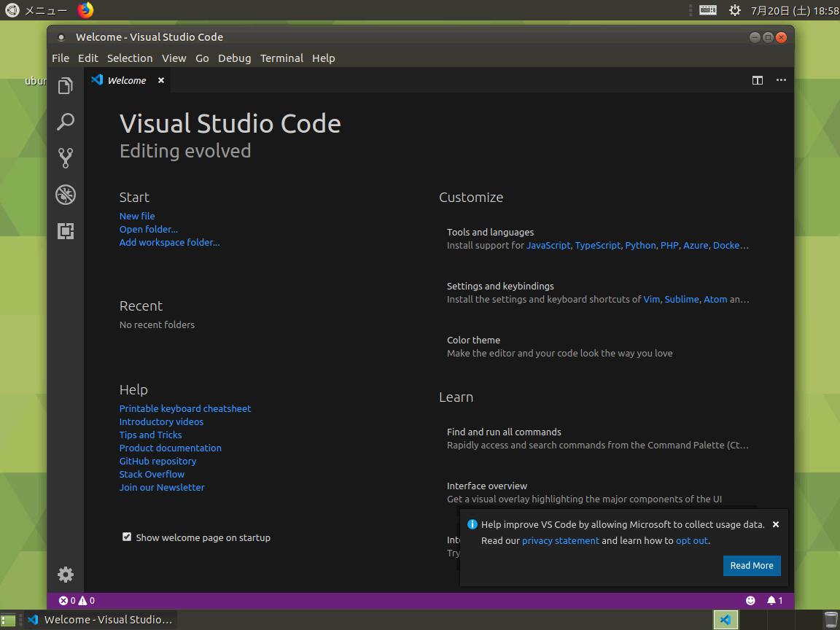The image size is (840, 630).
Task: Install JavaScript support link
Action: pos(548,245)
